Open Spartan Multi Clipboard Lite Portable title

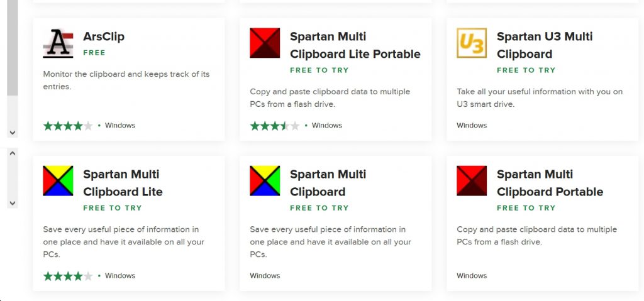(355, 45)
